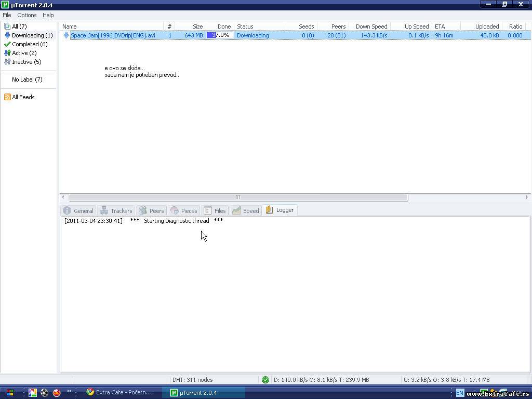Viewport: 532px width, 399px height.
Task: Sort torrents by ETA column
Action: click(446, 26)
